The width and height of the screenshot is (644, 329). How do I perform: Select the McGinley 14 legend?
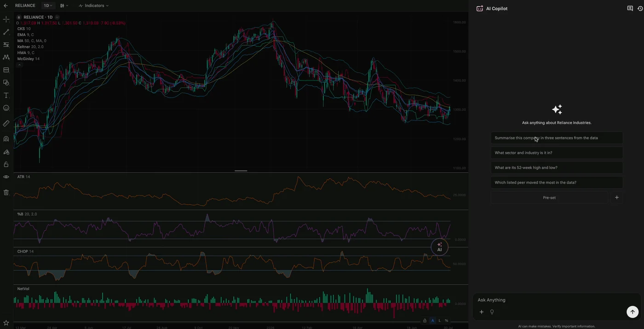click(x=29, y=58)
